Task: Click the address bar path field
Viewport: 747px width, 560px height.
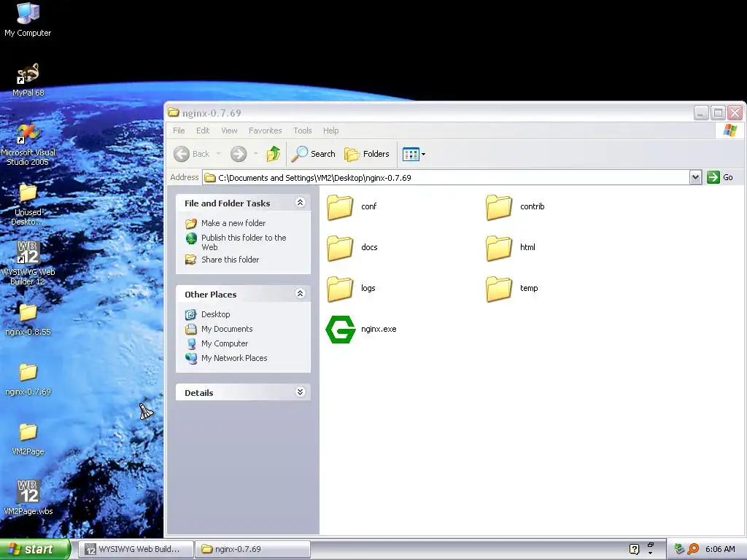Action: pyautogui.click(x=446, y=178)
